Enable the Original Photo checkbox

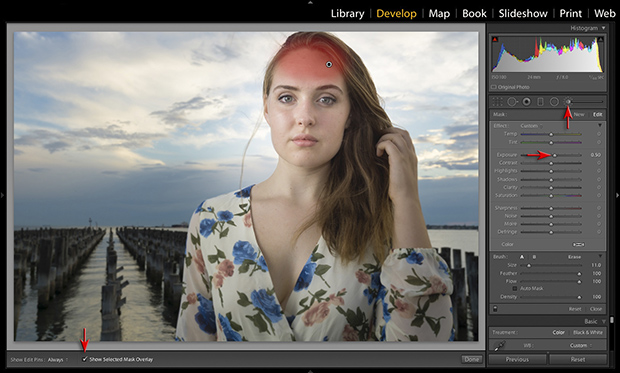coord(493,87)
